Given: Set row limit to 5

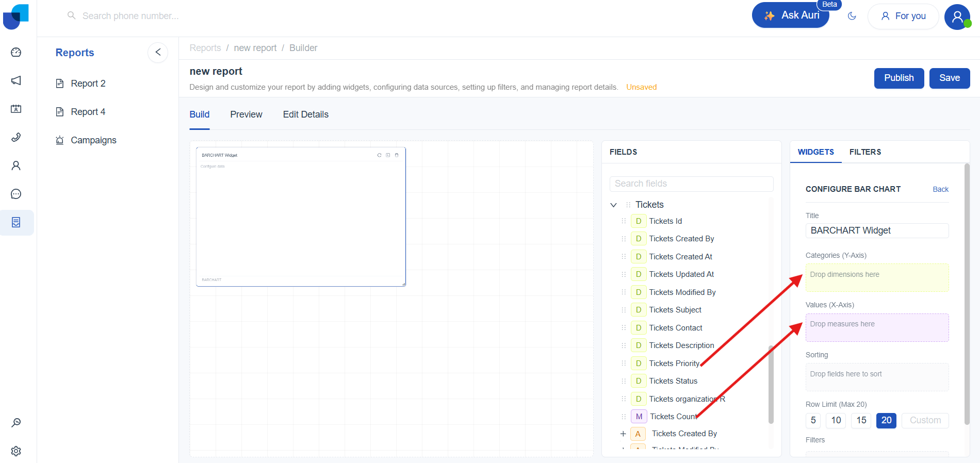Looking at the screenshot, I should click(x=813, y=420).
